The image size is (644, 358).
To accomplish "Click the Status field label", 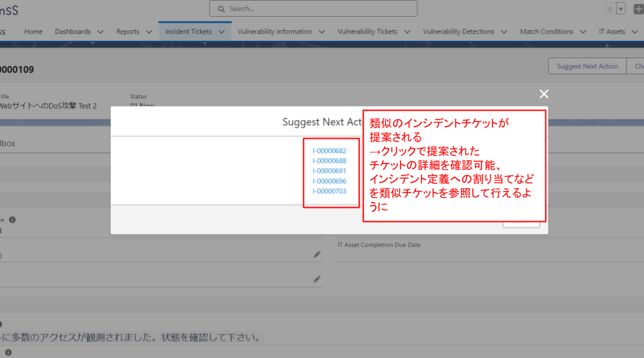I will click(x=138, y=97).
